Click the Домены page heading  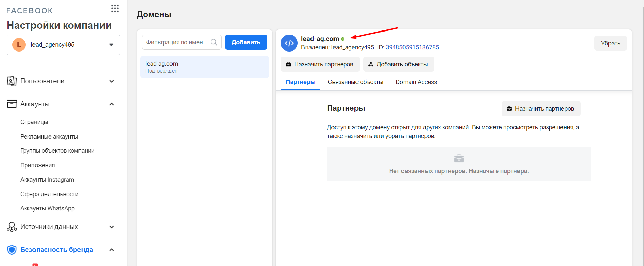click(x=154, y=15)
